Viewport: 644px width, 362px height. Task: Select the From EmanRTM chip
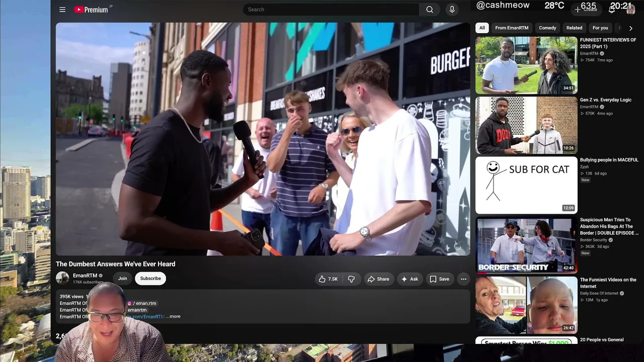512,28
